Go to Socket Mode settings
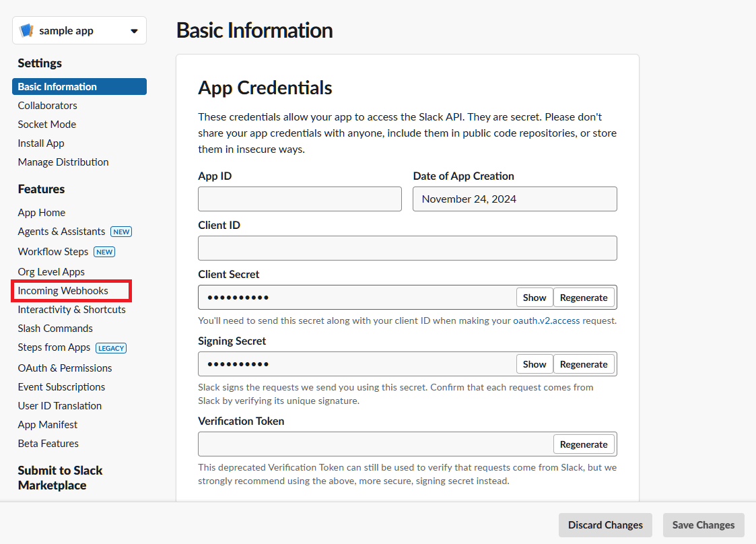The width and height of the screenshot is (756, 544). coord(46,124)
